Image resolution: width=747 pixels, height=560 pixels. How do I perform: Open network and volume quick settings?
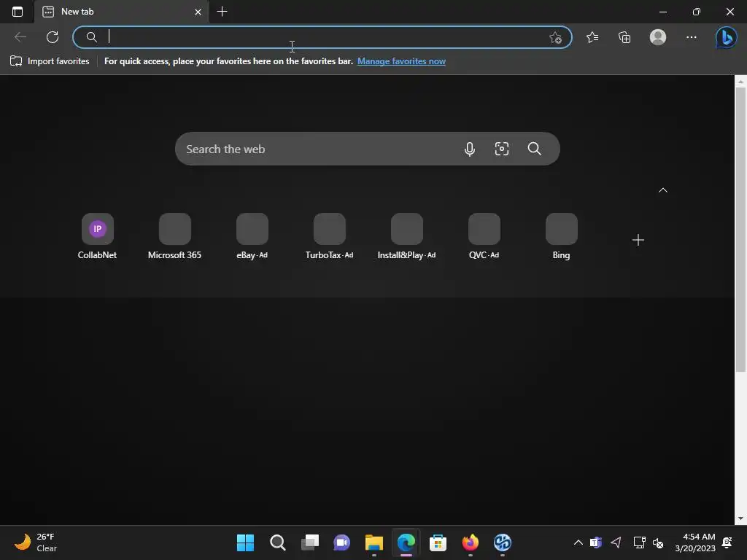coord(649,542)
